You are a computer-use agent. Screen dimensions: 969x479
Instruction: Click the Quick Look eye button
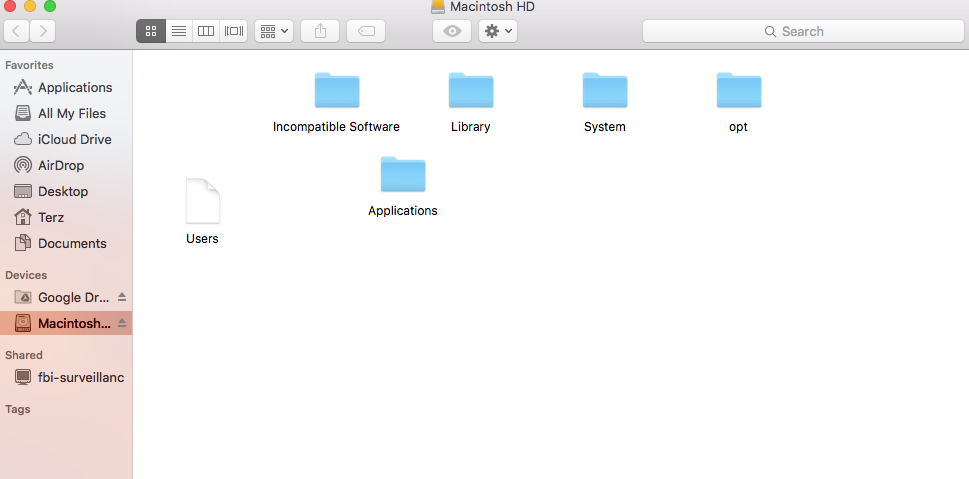coord(452,31)
